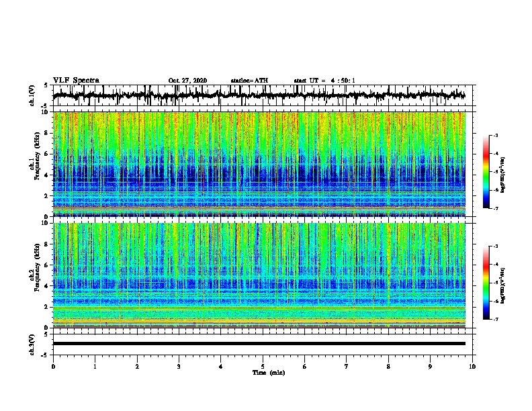The image size is (532, 411).
Task: Click the ch.2 colorbar log(PSD) label
Action: coord(503,285)
